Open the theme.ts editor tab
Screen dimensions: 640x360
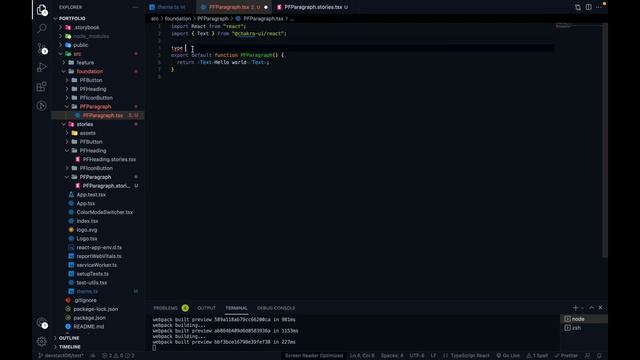point(167,7)
